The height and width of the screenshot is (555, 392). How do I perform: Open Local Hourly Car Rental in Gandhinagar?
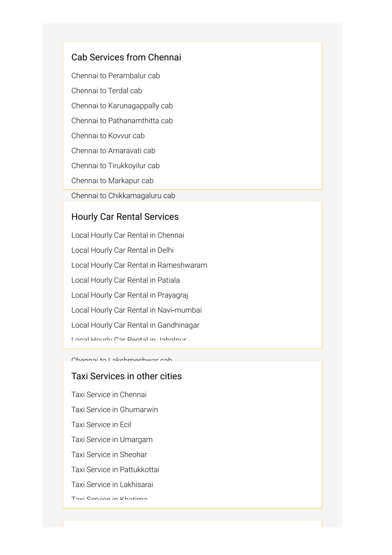[136, 325]
